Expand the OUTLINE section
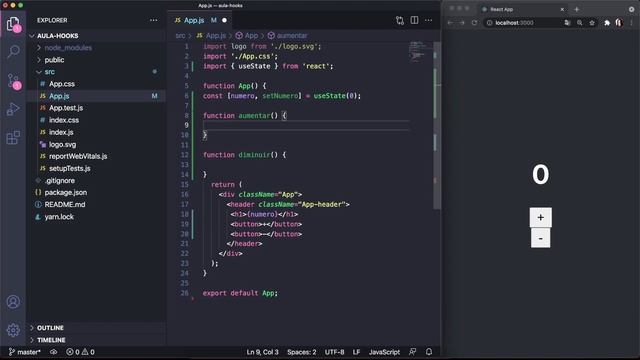640x360 pixels. [x=96, y=328]
